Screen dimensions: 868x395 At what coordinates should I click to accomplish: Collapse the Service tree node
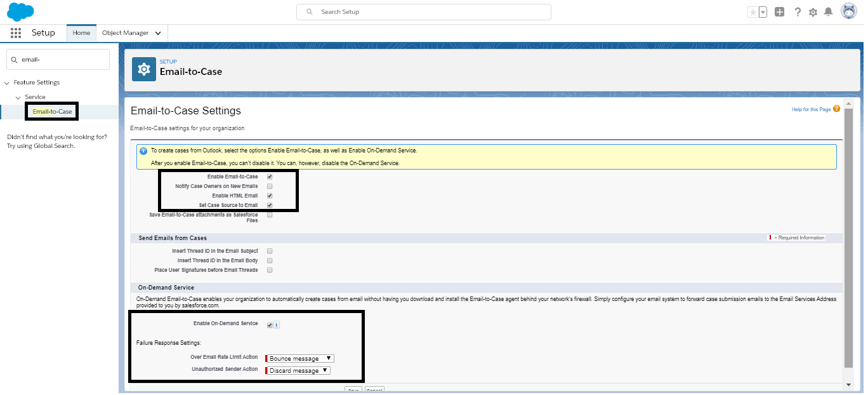tap(18, 97)
